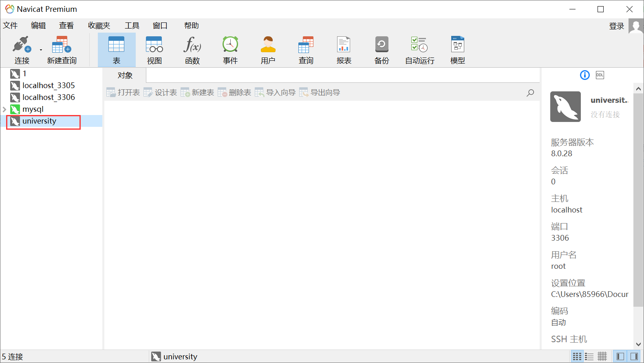The height and width of the screenshot is (363, 644).
Task: Click Open Table (打开表) button
Action: pos(123,93)
